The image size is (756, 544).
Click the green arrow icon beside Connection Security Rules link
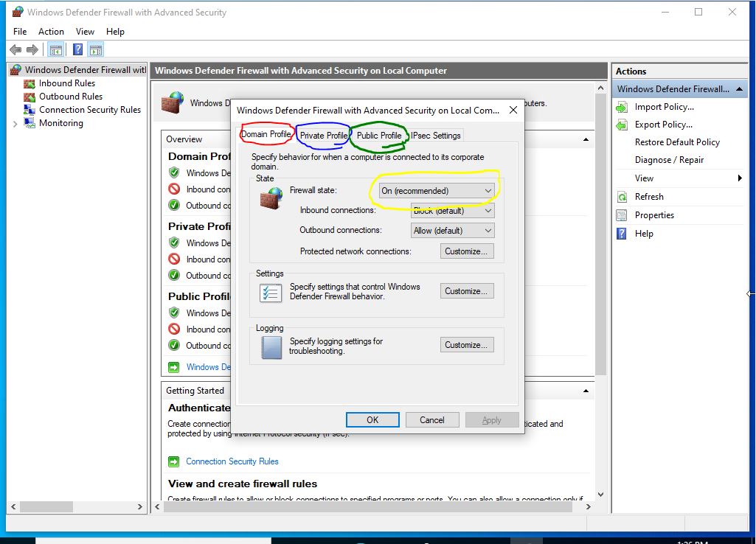pyautogui.click(x=173, y=461)
